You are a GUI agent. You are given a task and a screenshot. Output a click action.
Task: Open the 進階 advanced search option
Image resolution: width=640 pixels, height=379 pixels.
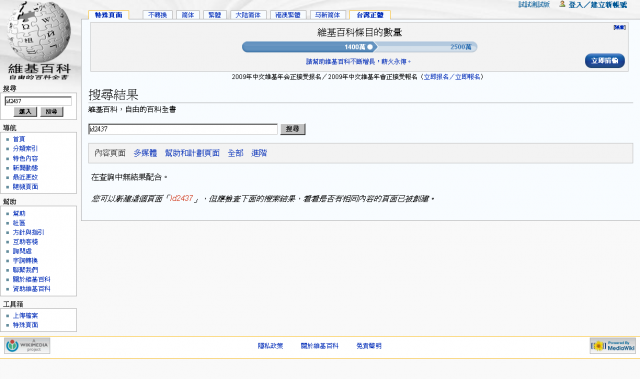point(259,153)
